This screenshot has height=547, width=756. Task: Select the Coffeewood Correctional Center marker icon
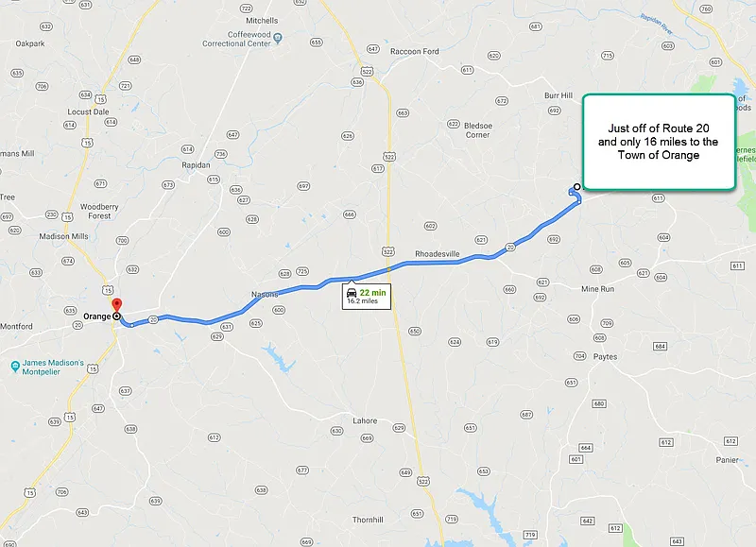click(x=278, y=38)
